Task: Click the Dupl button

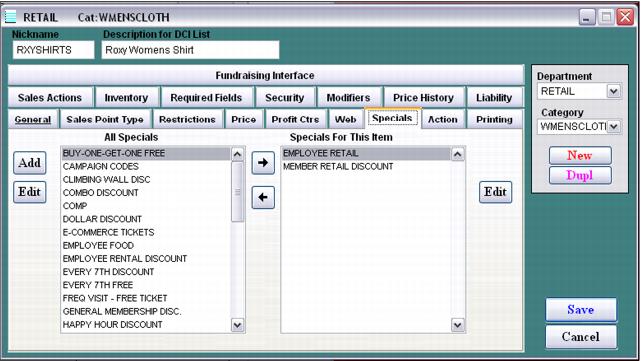Action: pos(580,175)
